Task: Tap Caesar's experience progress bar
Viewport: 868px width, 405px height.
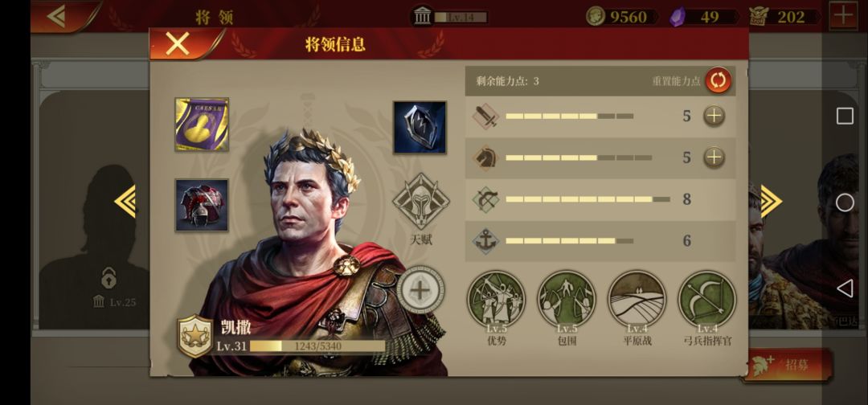Action: click(317, 346)
